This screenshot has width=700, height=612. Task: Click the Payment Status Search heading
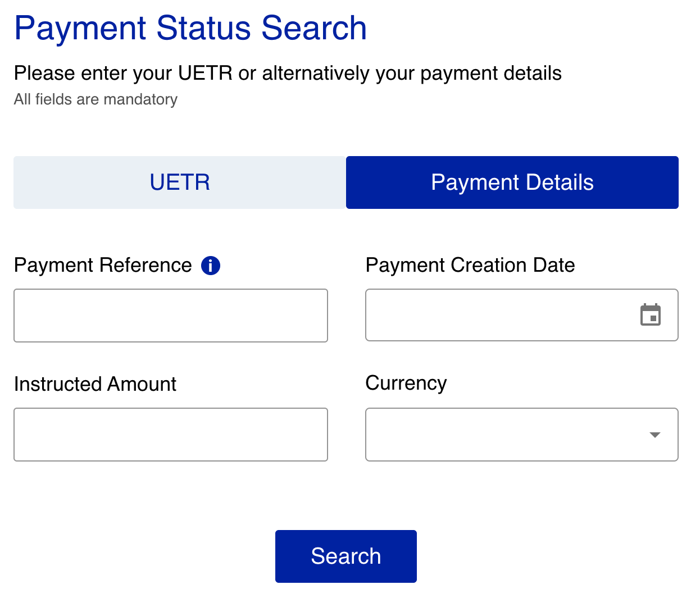[190, 28]
